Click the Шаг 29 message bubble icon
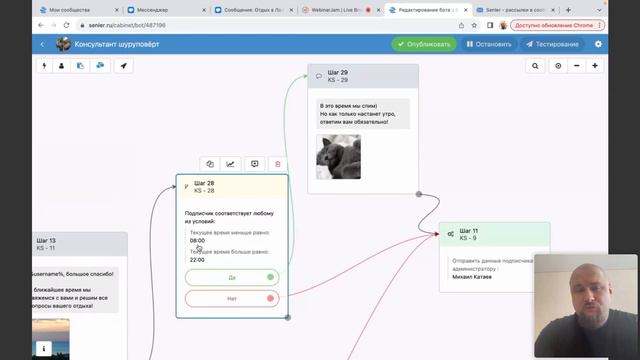The height and width of the screenshot is (360, 640). click(319, 76)
